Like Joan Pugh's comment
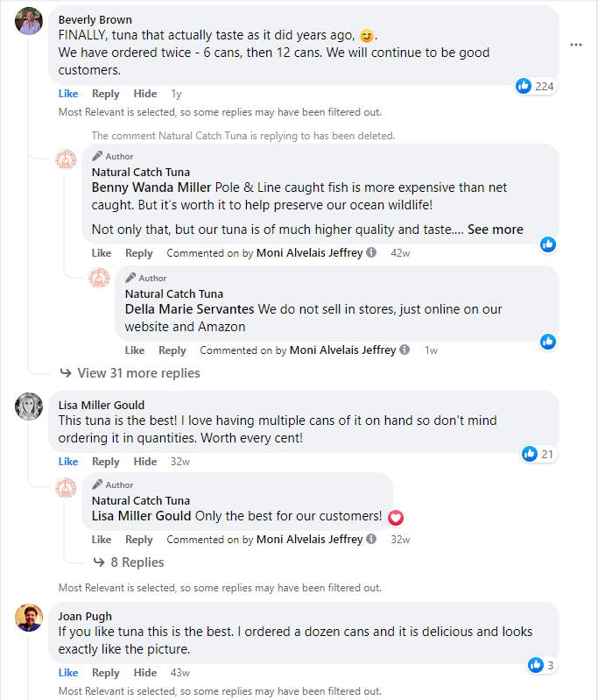Image resolution: width=598 pixels, height=700 pixels. tap(68, 673)
